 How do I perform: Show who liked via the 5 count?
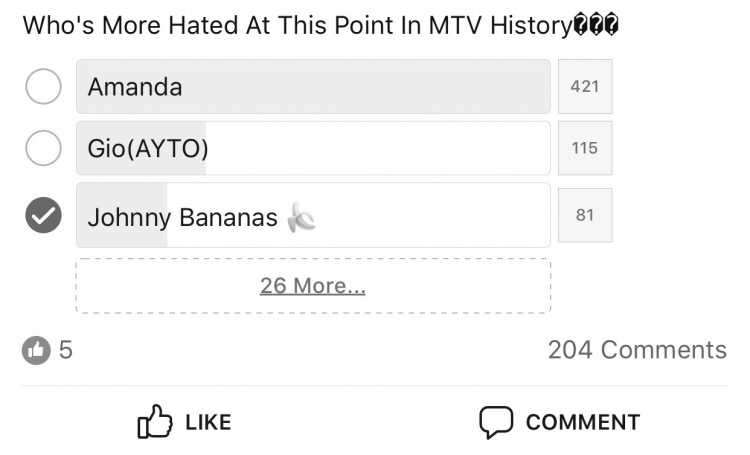(x=66, y=350)
